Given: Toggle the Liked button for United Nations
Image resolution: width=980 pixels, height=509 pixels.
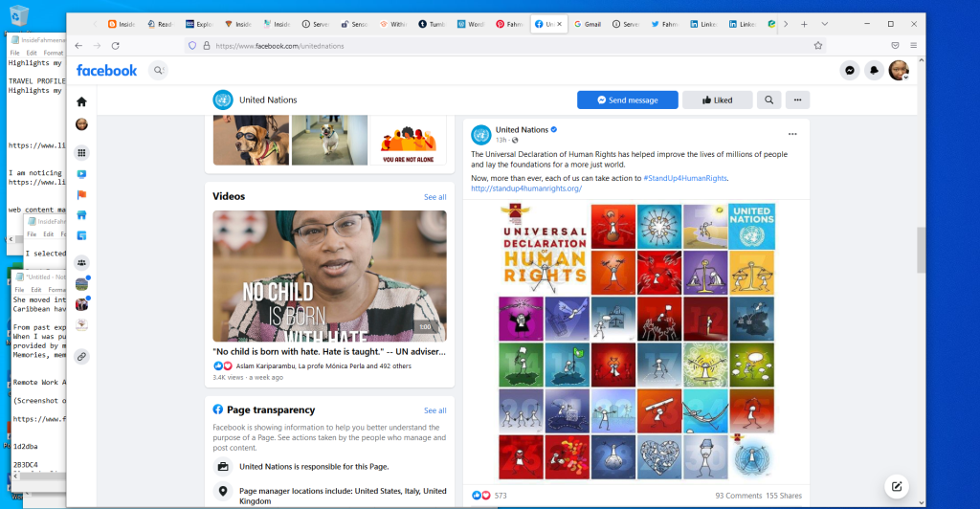Looking at the screenshot, I should click(x=717, y=100).
